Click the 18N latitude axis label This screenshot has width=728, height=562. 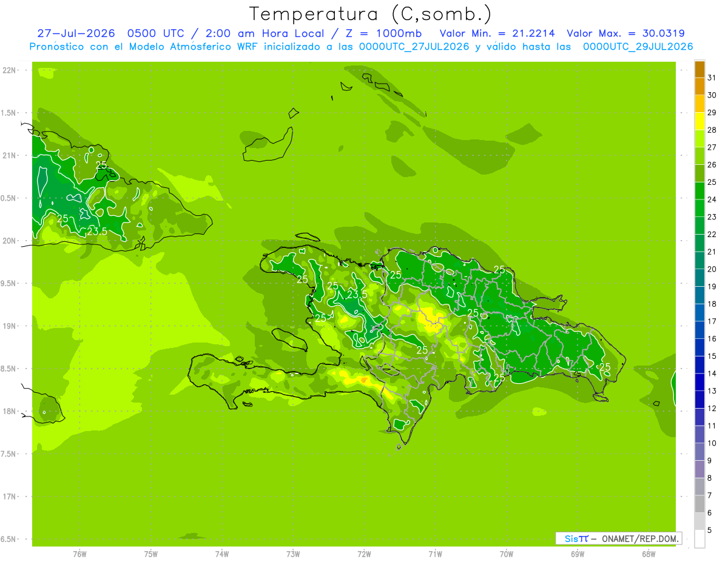pos(8,411)
